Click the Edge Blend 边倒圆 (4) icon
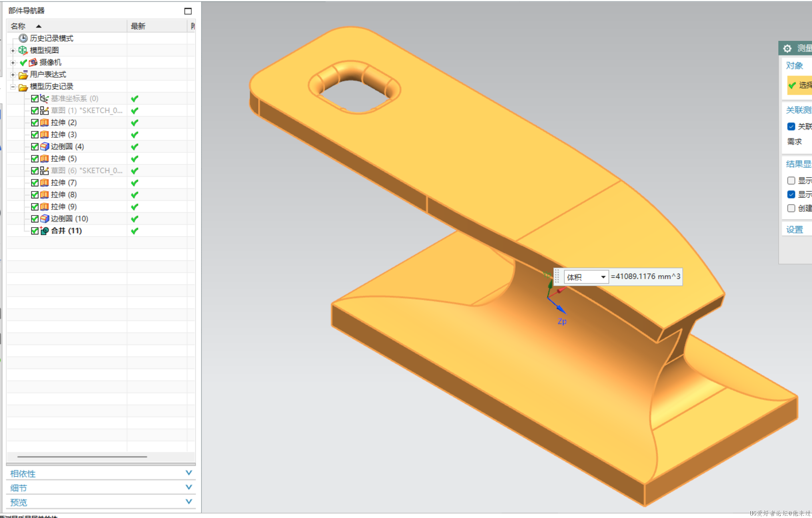 tap(44, 146)
